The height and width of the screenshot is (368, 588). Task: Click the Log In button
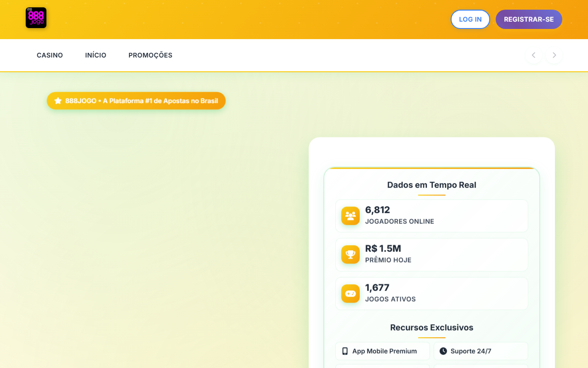(470, 19)
